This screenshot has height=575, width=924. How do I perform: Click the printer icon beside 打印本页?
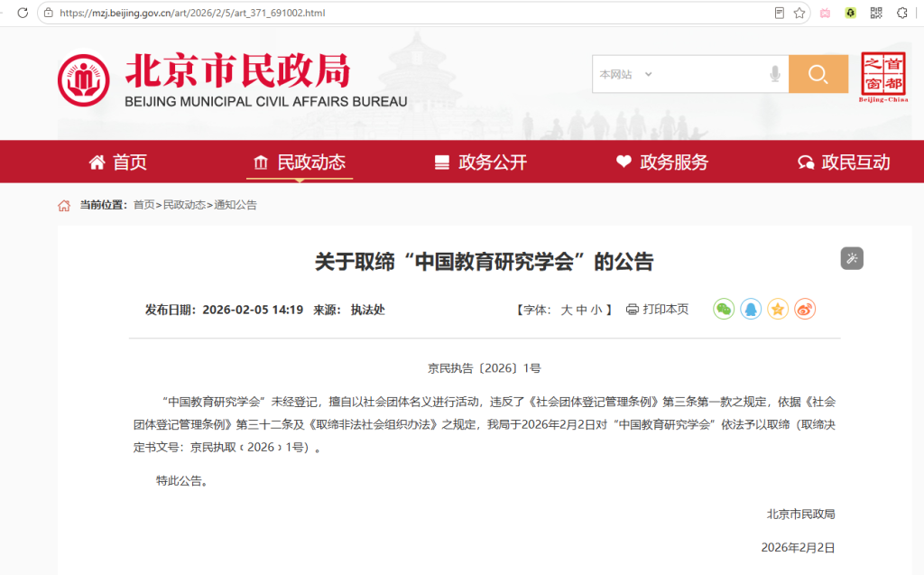[633, 310]
